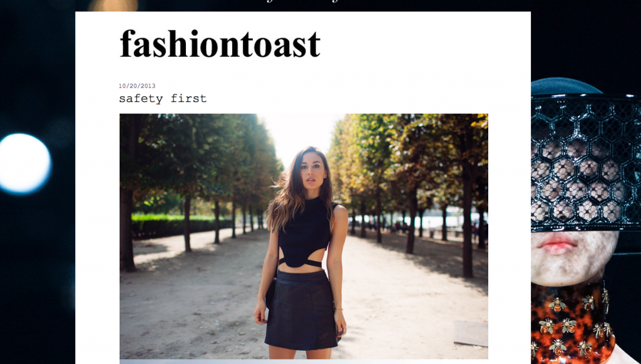Open the main photo of woman in park
The width and height of the screenshot is (641, 364).
(x=304, y=236)
